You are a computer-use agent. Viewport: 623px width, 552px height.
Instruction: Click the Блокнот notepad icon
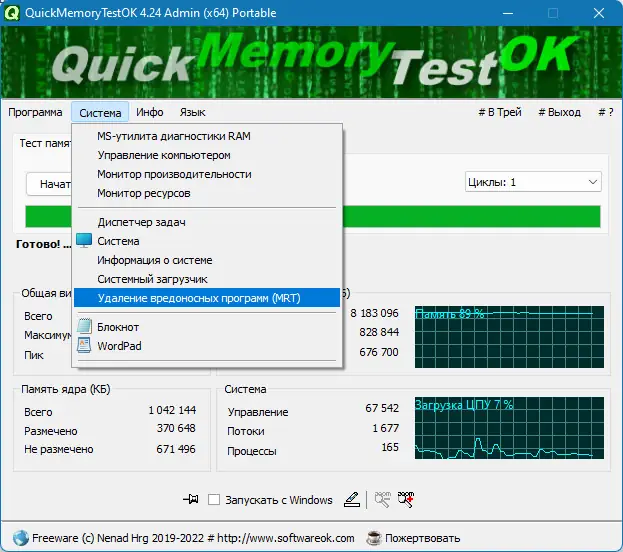click(x=84, y=326)
